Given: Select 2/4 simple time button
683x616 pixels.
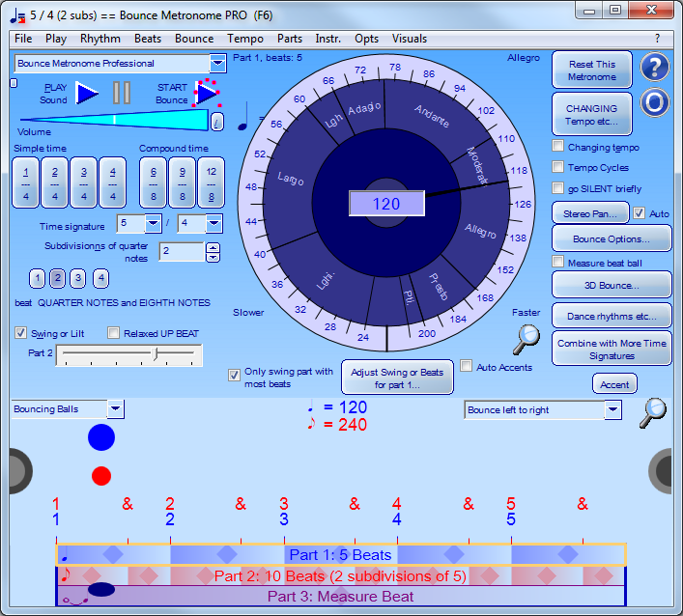Looking at the screenshot, I should pyautogui.click(x=54, y=182).
